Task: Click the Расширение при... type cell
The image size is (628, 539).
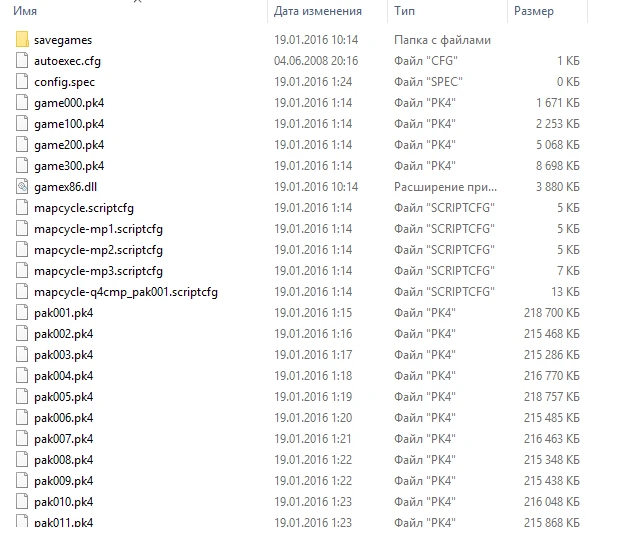Action: pos(445,187)
